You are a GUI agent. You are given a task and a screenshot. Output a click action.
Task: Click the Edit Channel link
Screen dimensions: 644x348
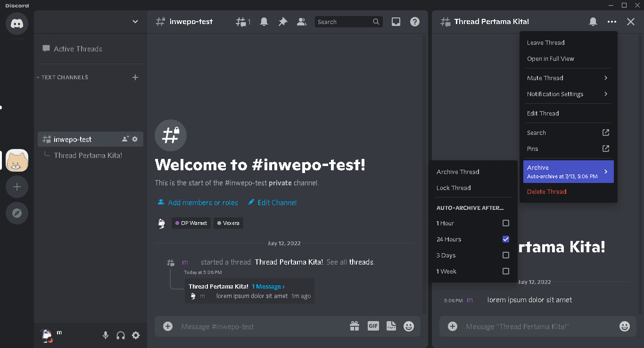(x=277, y=203)
